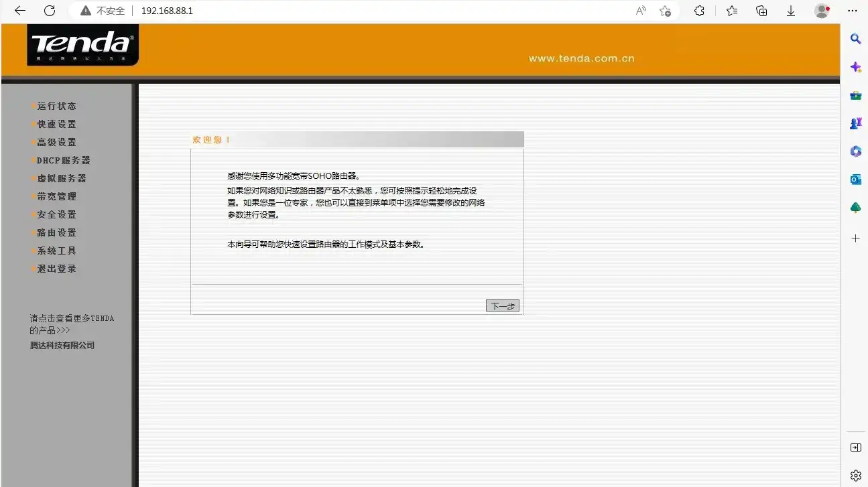Open the sidebar Copilot sparkle icon
The image size is (868, 487).
(856, 67)
